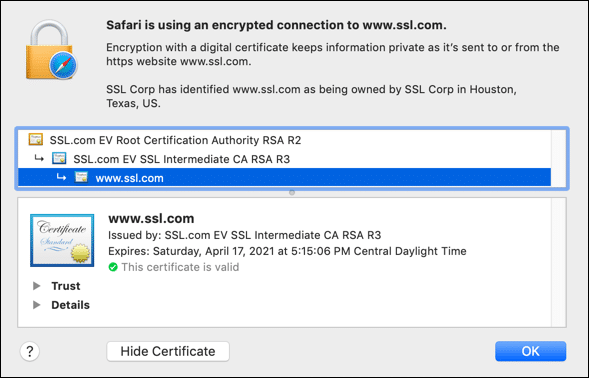Click the Details label
Image resolution: width=589 pixels, height=378 pixels.
[71, 305]
